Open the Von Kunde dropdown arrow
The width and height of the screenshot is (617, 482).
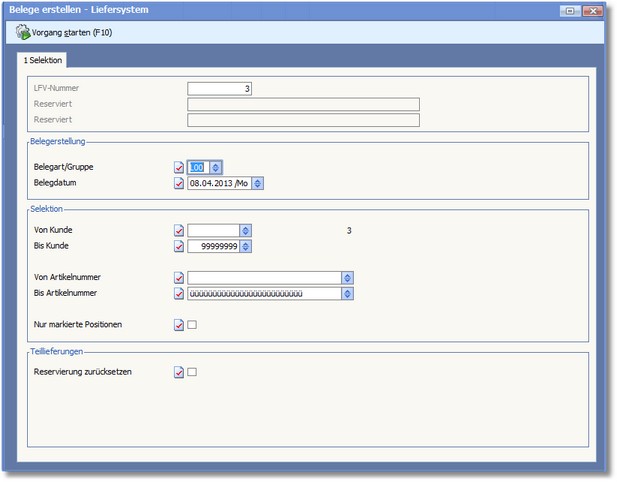(245, 231)
